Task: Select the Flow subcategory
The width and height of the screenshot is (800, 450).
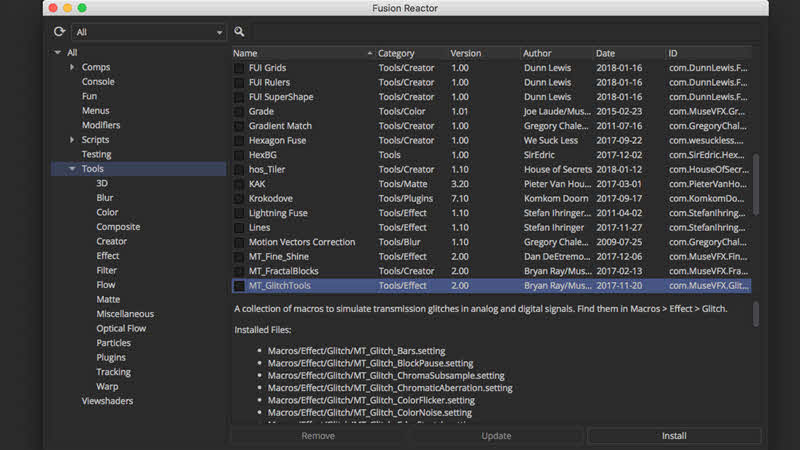Action: coord(106,285)
